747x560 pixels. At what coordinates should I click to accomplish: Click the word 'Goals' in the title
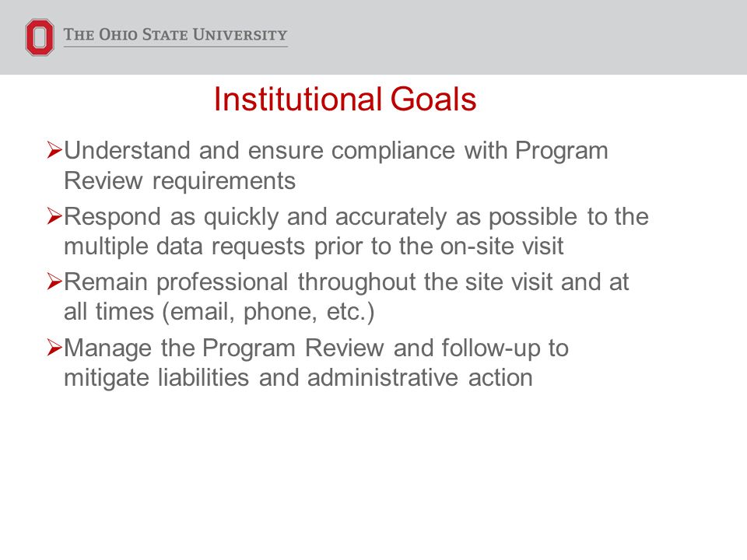click(433, 99)
